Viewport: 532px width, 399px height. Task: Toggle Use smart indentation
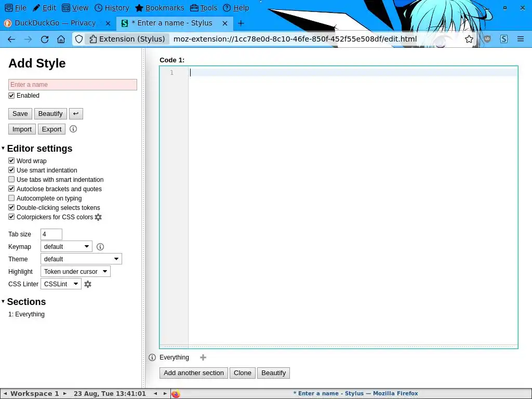[11, 170]
